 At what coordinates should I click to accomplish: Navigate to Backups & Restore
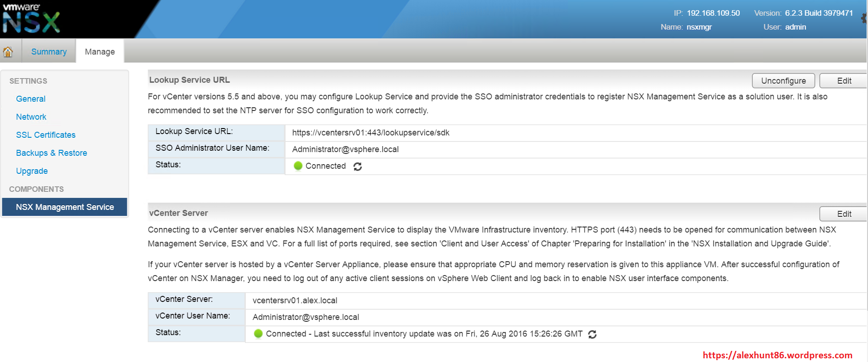coord(51,153)
